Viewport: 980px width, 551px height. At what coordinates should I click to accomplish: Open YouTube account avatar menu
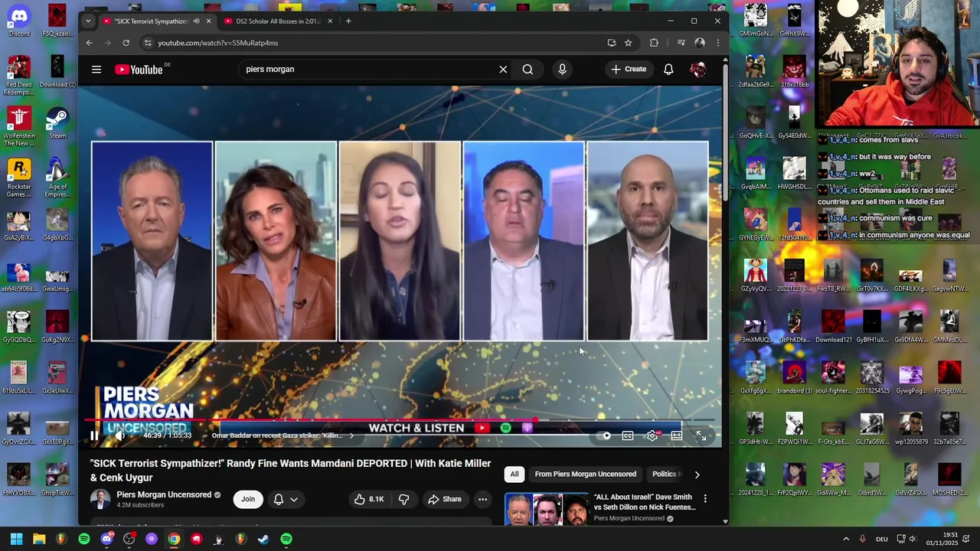697,70
